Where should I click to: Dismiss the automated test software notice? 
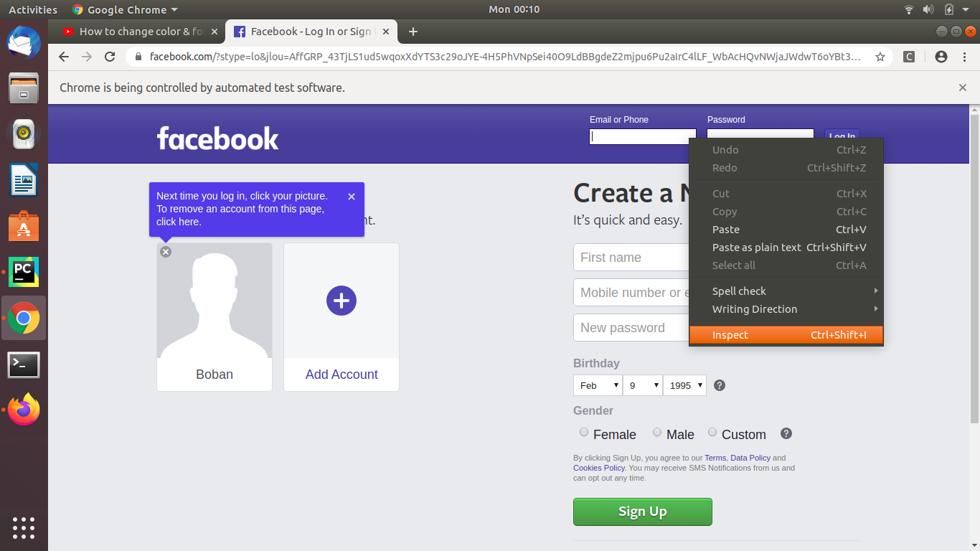tap(963, 88)
